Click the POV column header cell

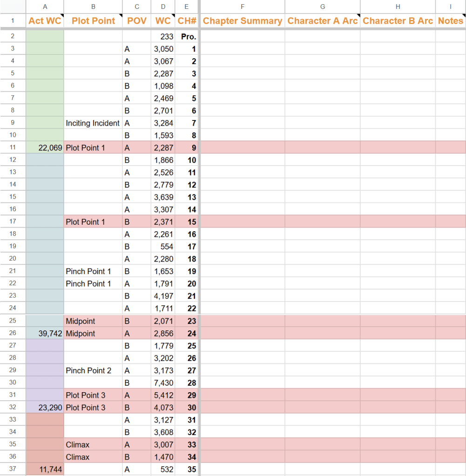point(136,21)
